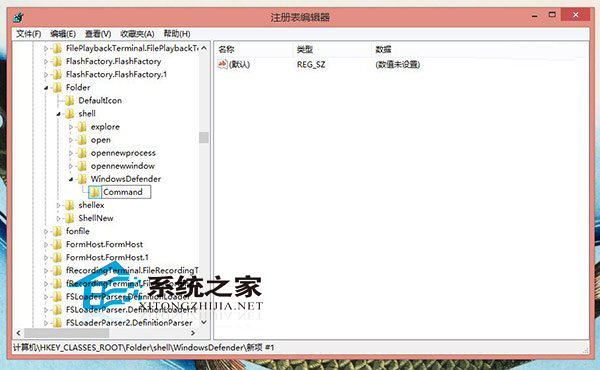Click tree horizontal scroll left arrow

click(x=18, y=333)
